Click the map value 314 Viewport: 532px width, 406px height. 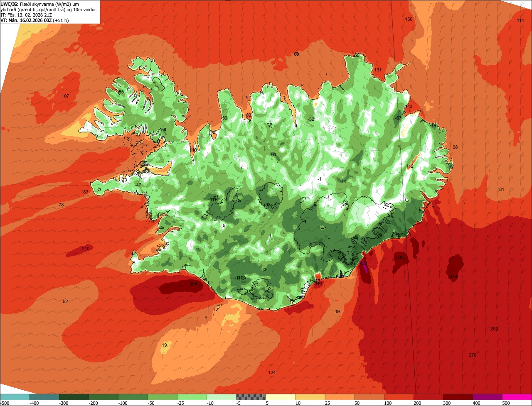453,276
